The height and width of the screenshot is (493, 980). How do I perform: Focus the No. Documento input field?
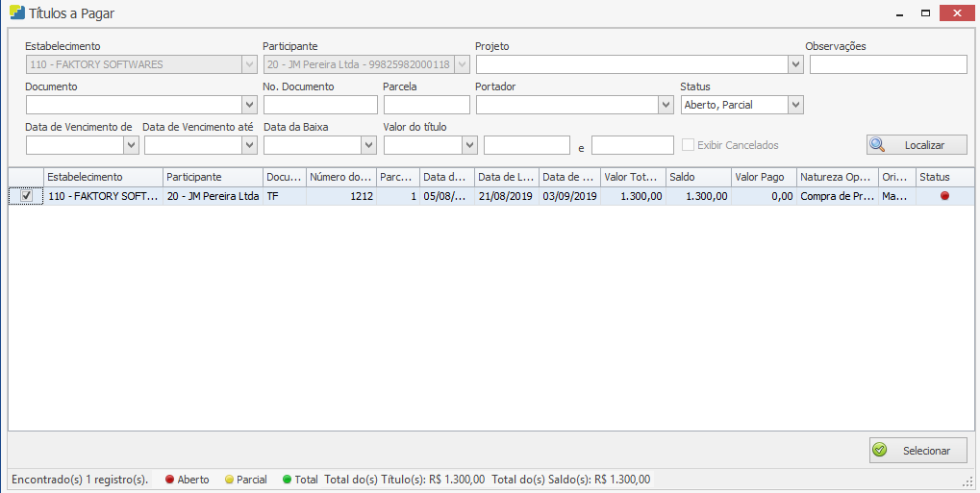(x=319, y=105)
